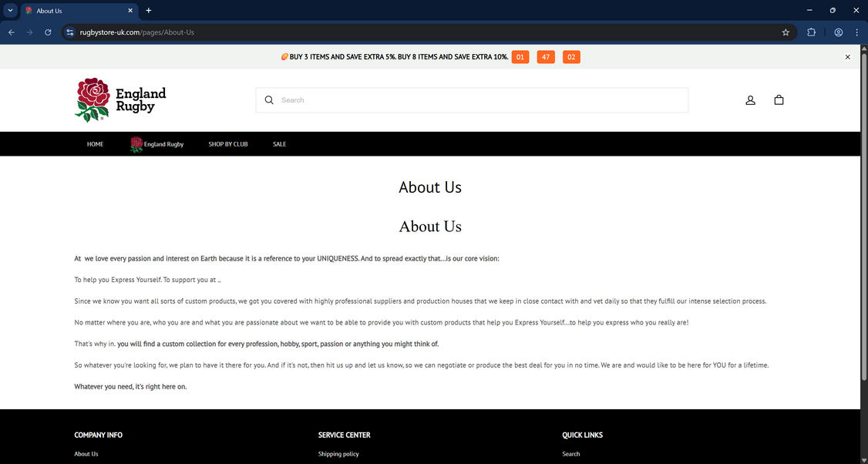
Task: Open the Chrome profile avatar icon
Action: coord(839,32)
